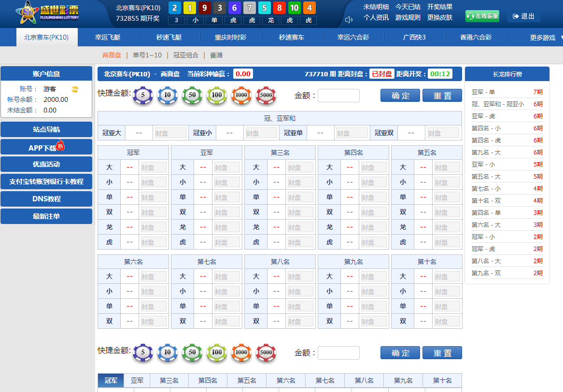
Task: Pick the 1000 chip in the bottom quick-amount row
Action: (241, 352)
